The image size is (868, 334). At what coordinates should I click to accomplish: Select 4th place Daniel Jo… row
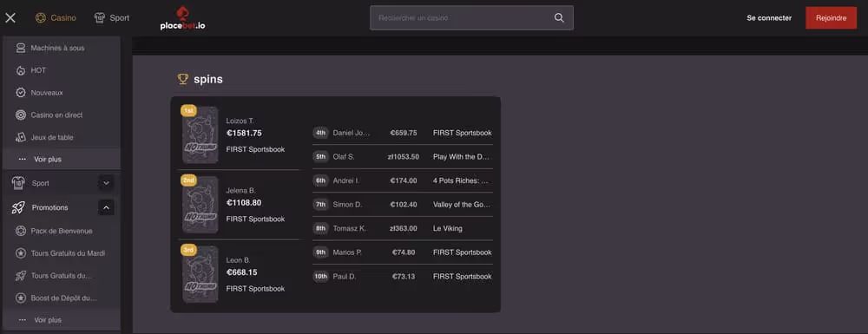point(403,133)
